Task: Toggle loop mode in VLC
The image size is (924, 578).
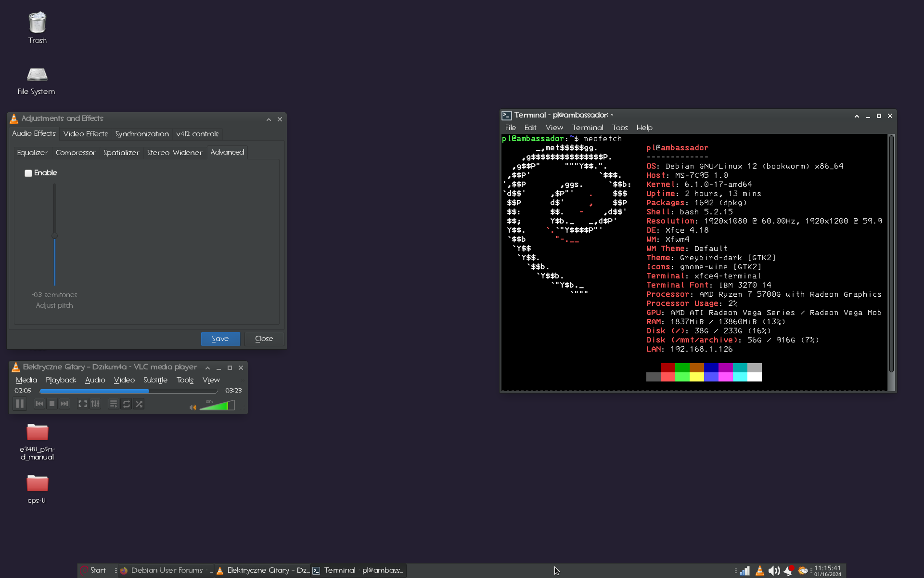Action: point(126,404)
